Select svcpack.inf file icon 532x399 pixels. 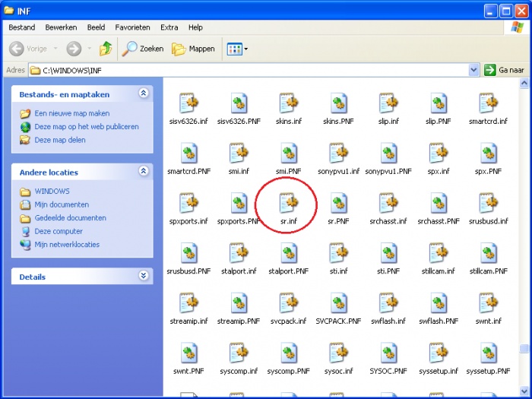288,303
